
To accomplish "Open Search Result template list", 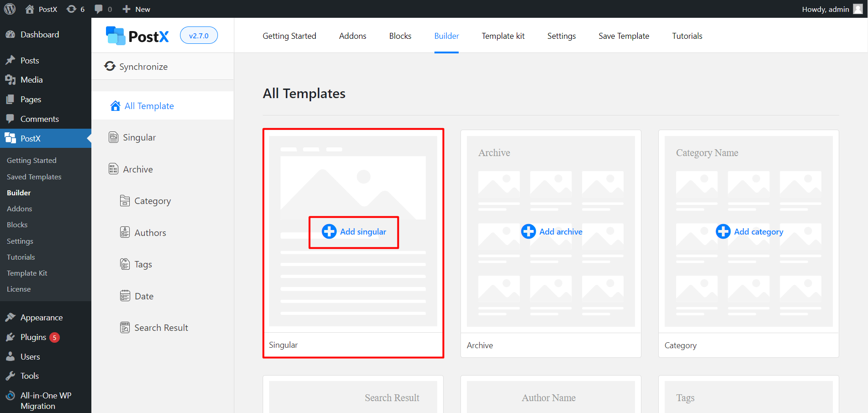I will [x=161, y=328].
